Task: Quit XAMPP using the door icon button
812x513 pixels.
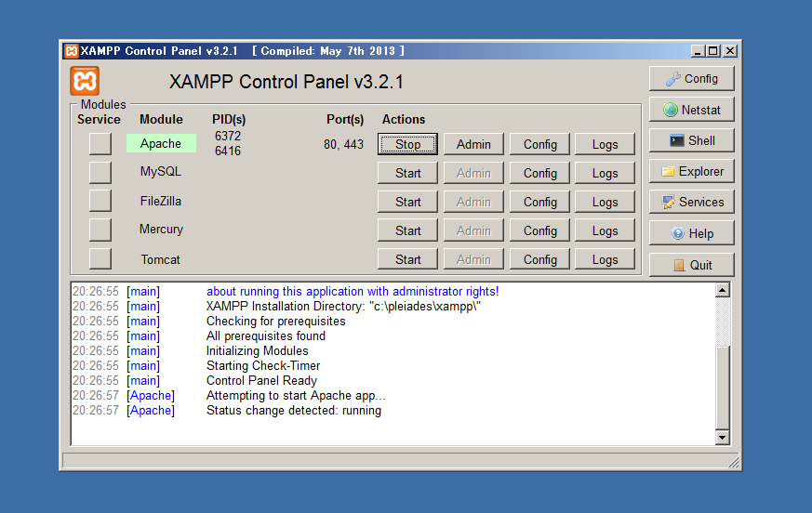Action: pos(692,265)
